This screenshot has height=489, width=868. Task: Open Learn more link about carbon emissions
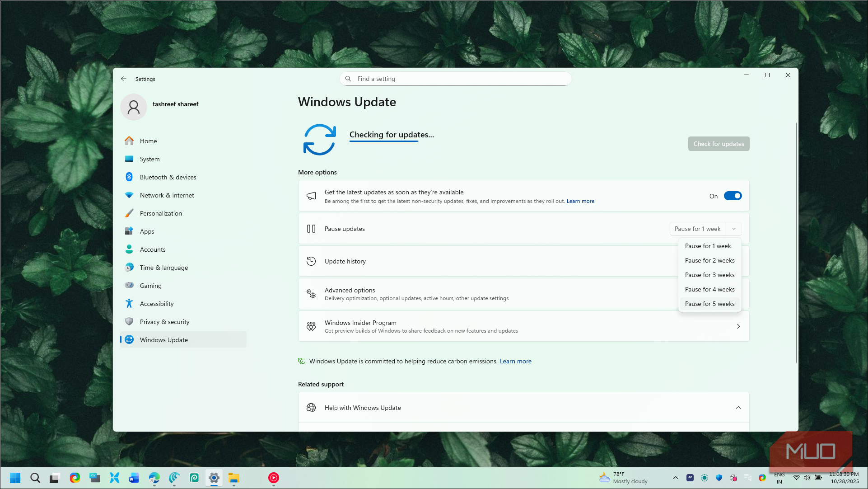(x=515, y=362)
